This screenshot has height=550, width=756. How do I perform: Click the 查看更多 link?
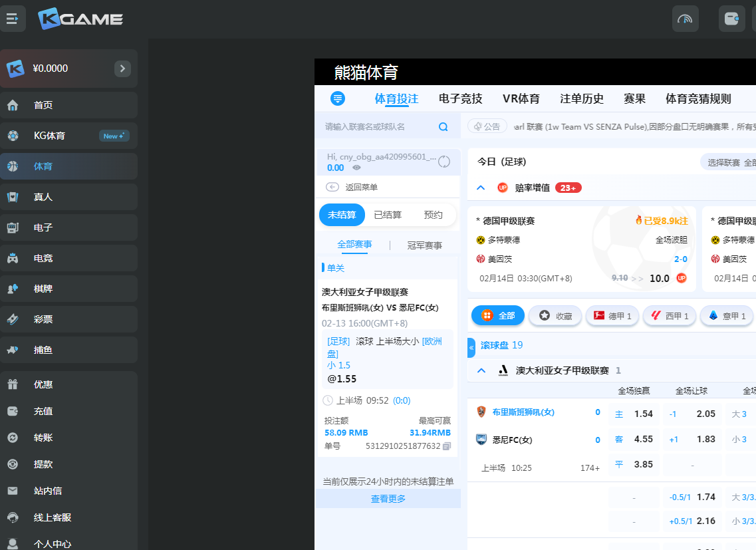pos(388,499)
